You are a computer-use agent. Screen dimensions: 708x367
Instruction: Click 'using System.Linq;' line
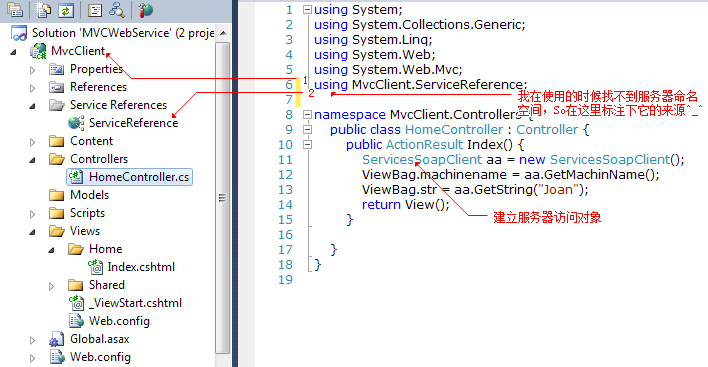tap(373, 40)
